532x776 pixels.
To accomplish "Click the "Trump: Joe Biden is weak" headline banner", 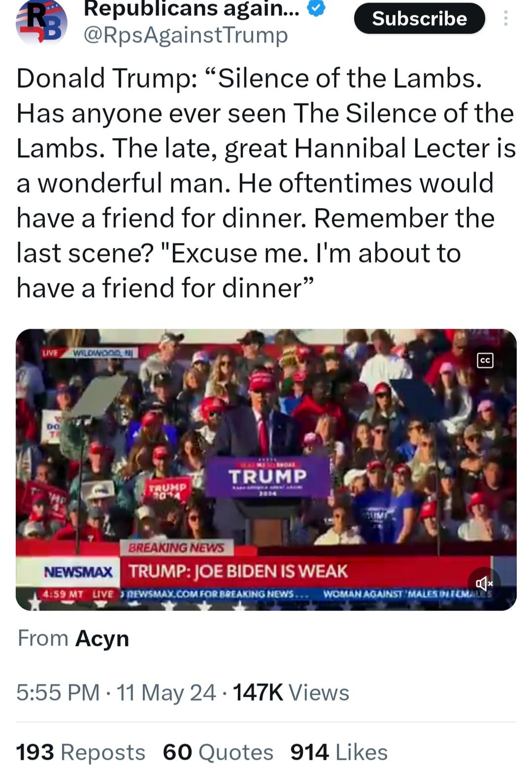I will point(238,571).
